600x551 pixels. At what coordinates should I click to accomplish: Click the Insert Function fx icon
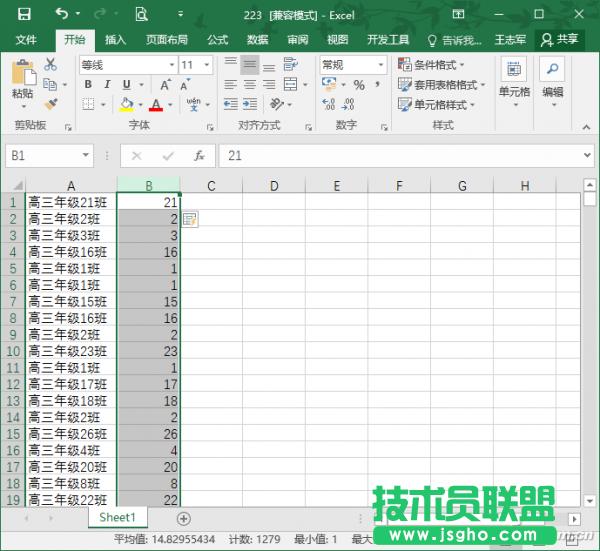point(199,156)
